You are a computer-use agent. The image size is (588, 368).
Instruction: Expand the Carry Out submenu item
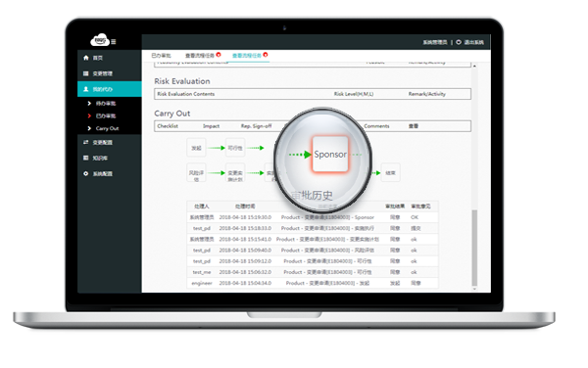[x=103, y=128]
